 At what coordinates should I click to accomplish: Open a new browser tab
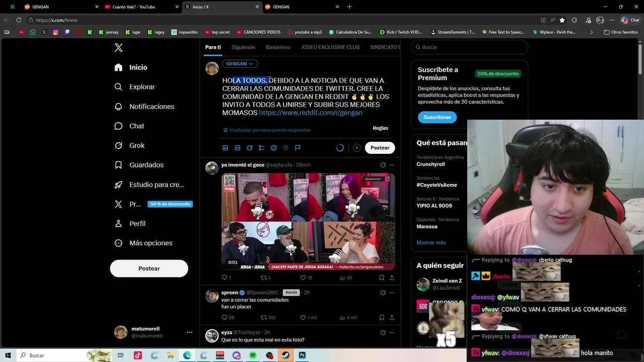349,7
